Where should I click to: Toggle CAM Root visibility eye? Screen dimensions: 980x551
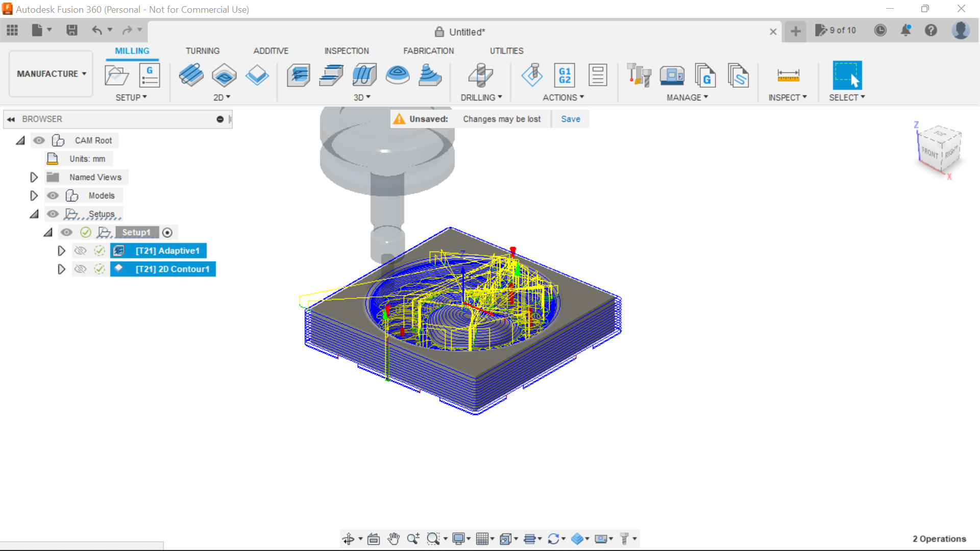click(x=39, y=140)
